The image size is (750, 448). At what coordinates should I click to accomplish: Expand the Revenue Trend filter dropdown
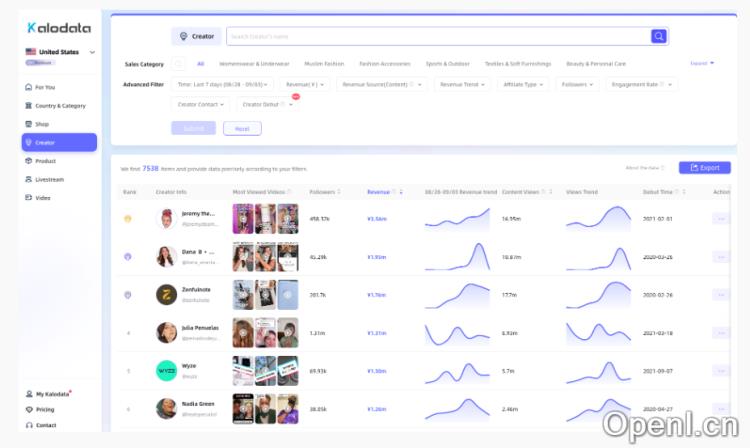(464, 85)
